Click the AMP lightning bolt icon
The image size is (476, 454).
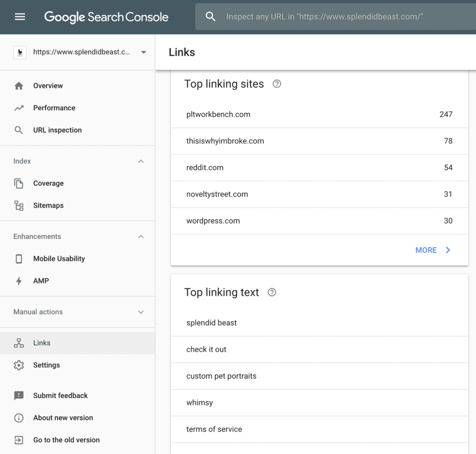click(x=19, y=281)
